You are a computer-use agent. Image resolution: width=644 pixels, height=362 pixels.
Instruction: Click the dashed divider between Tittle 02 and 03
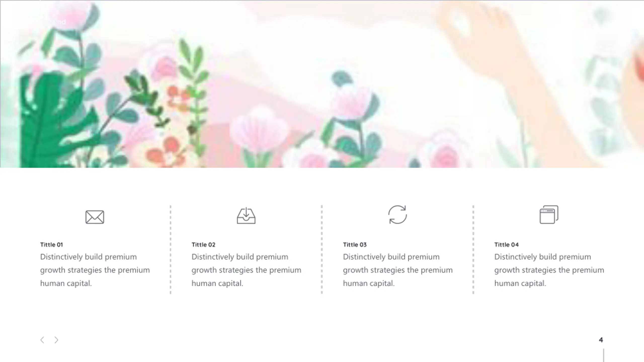pos(322,249)
